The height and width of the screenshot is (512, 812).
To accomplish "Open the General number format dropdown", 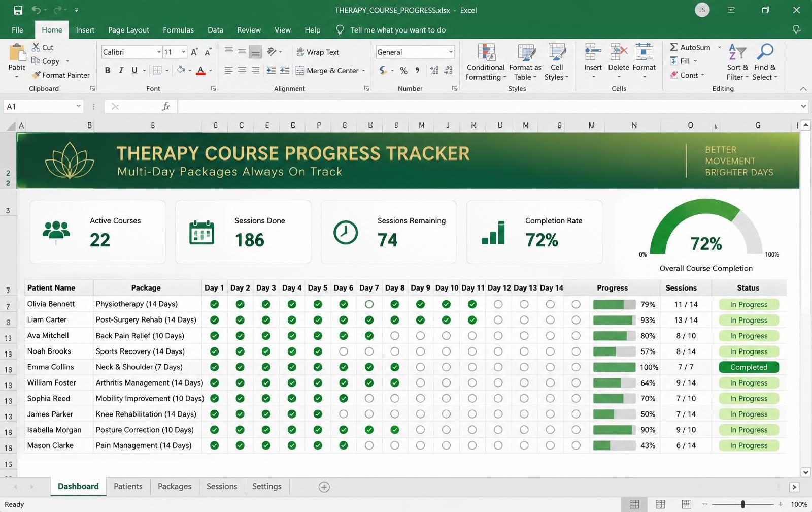I will [451, 52].
